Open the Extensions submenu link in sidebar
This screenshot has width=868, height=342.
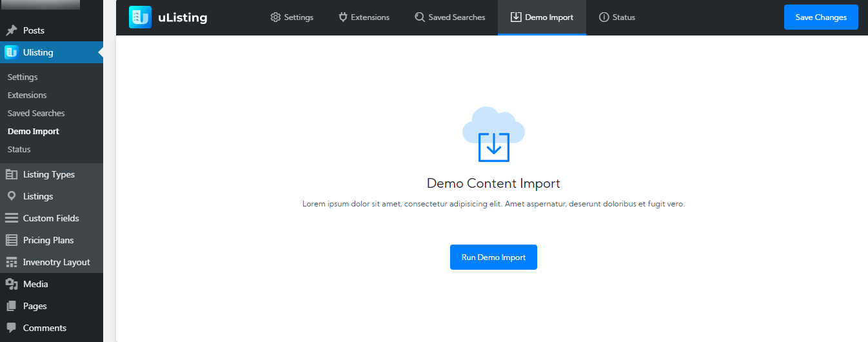[x=27, y=95]
